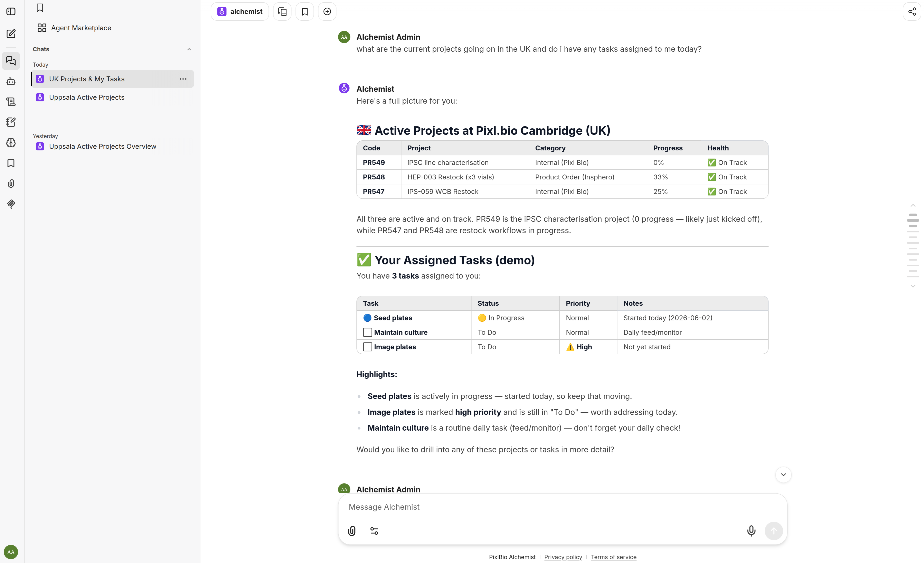The width and height of the screenshot is (924, 563).
Task: Open the scroll document icon in sidebar
Action: 11,102
